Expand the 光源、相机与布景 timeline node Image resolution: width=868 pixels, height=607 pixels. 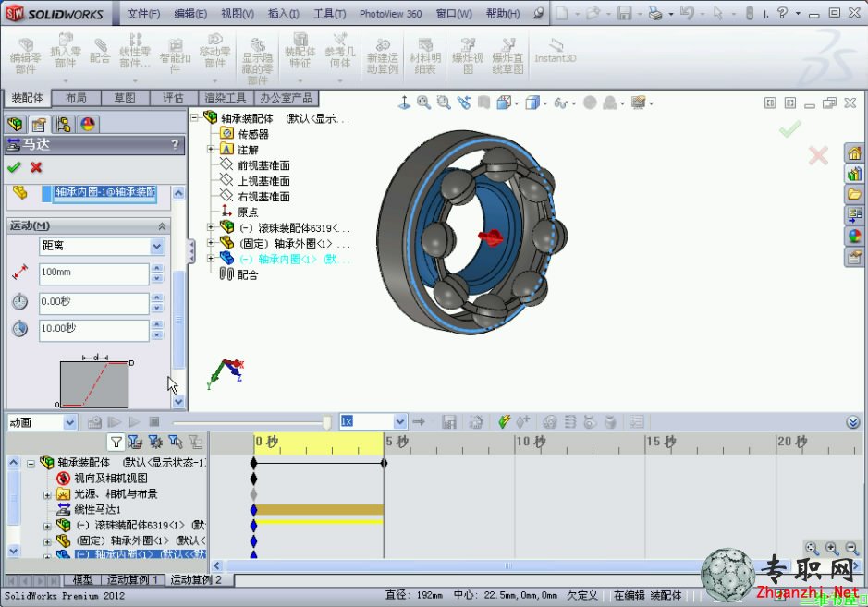(x=48, y=494)
